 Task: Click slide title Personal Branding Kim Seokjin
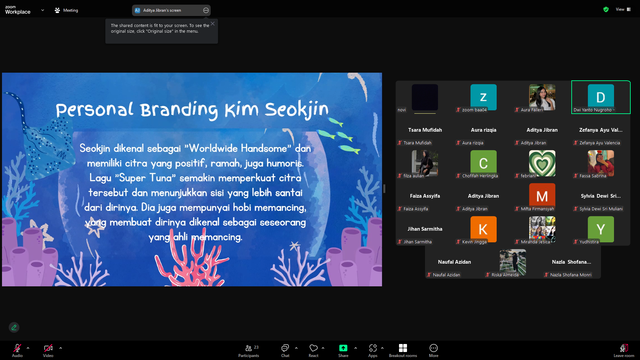192,109
